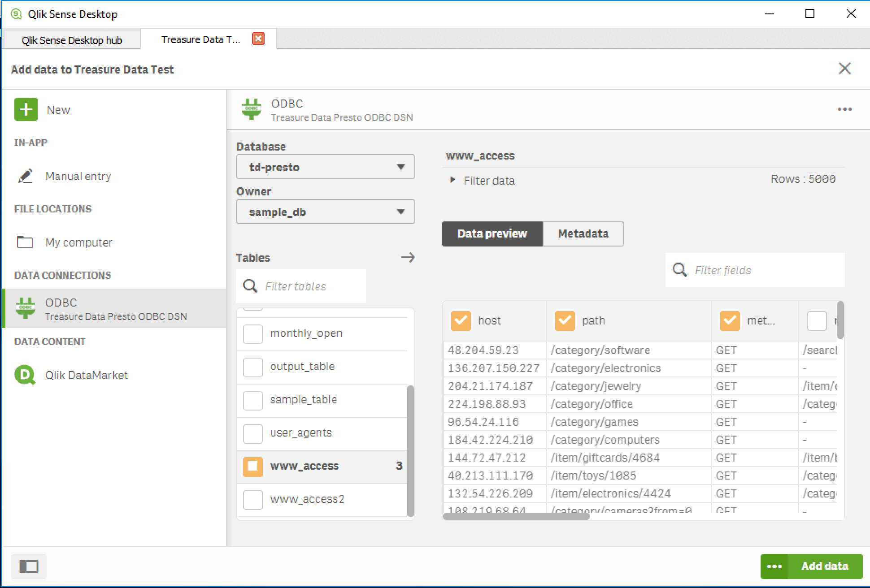Maximize the Qlik Sense Desktop window
This screenshot has height=588, width=870.
click(x=810, y=14)
